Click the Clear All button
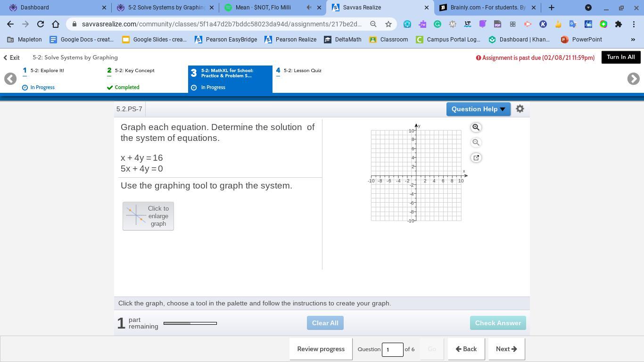 click(325, 323)
